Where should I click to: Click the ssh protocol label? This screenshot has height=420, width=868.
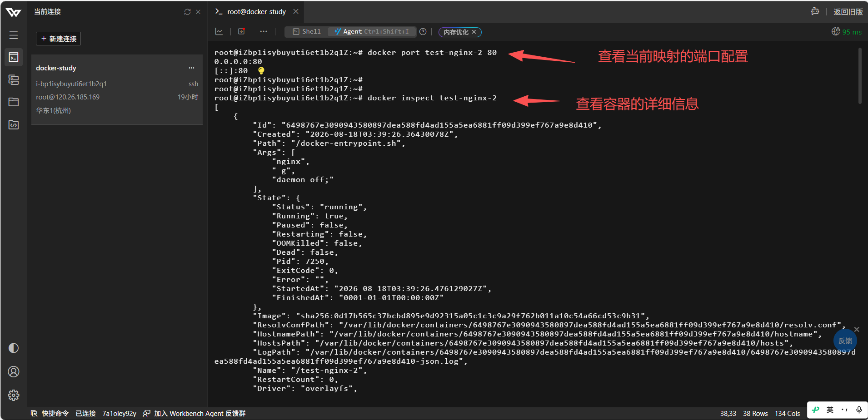click(194, 84)
